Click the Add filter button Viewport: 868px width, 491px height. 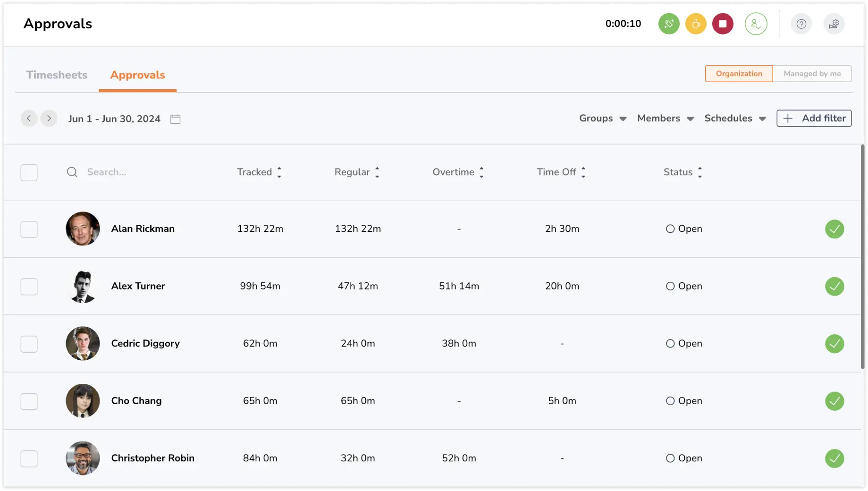813,118
